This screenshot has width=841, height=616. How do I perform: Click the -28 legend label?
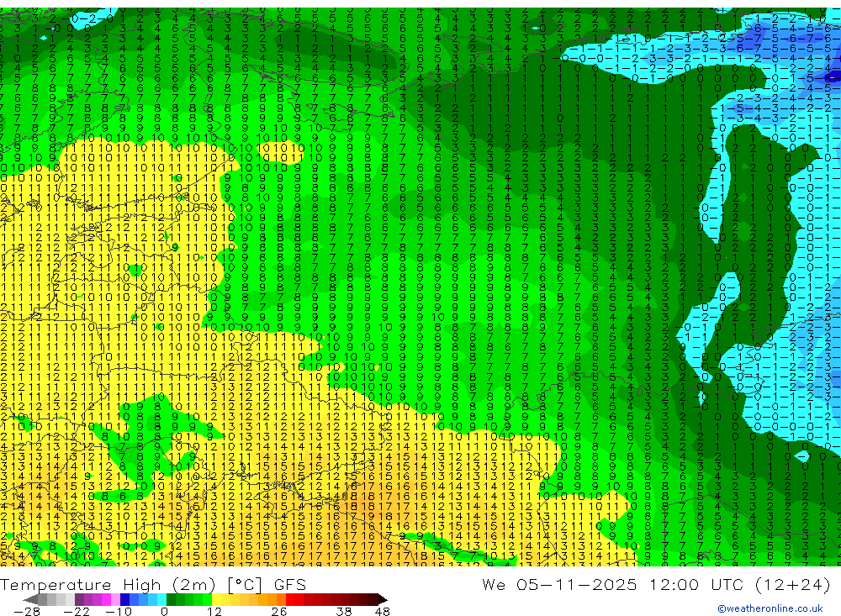[27, 612]
